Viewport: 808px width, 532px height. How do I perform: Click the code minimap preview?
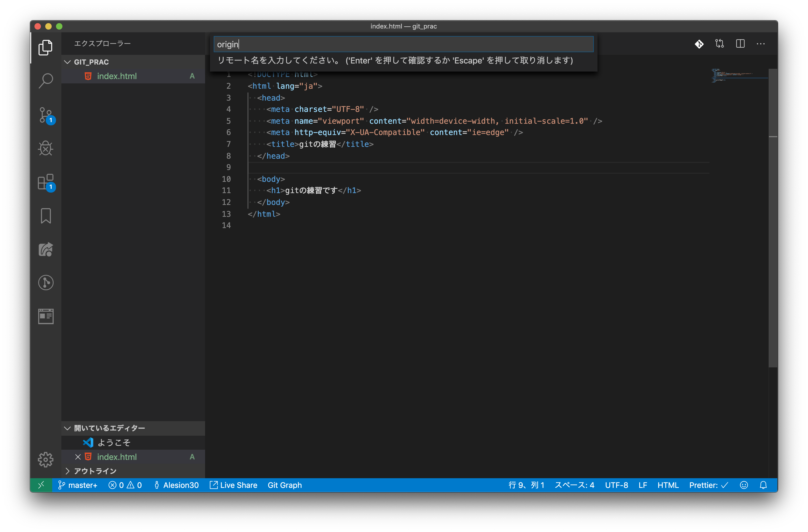739,76
